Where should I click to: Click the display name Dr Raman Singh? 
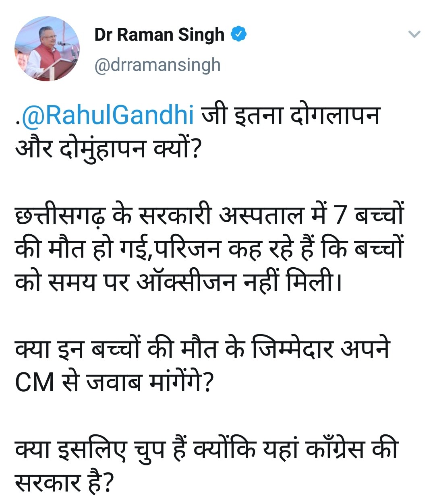pyautogui.click(x=159, y=35)
